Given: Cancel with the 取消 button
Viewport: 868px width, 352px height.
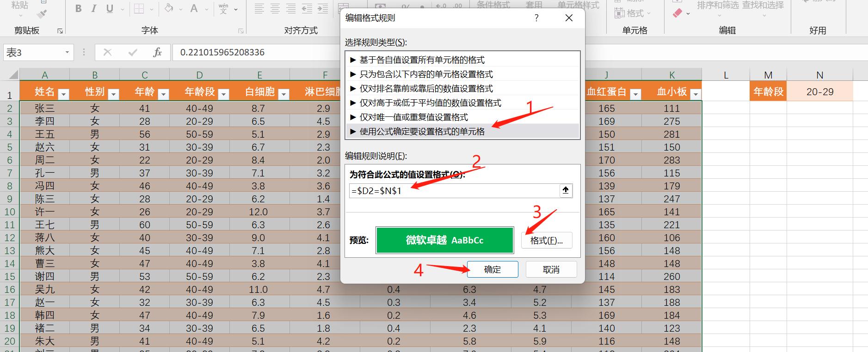Looking at the screenshot, I should click(x=551, y=269).
